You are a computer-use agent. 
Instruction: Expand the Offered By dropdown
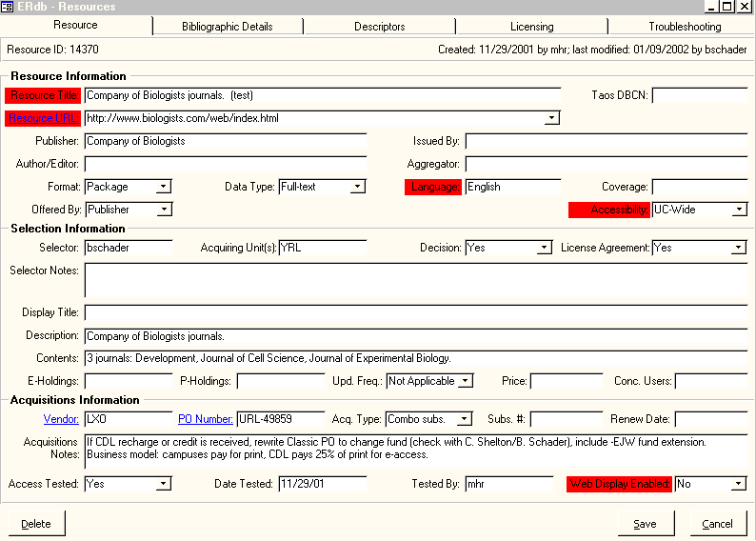tap(164, 210)
